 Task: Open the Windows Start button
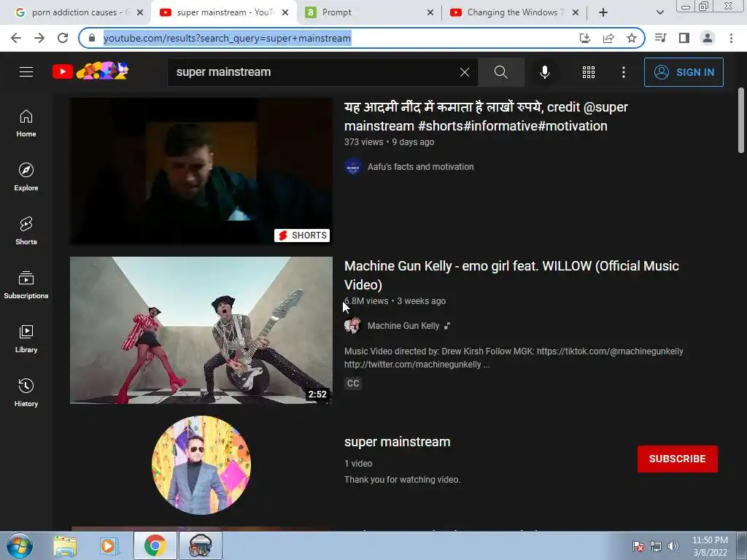click(20, 545)
